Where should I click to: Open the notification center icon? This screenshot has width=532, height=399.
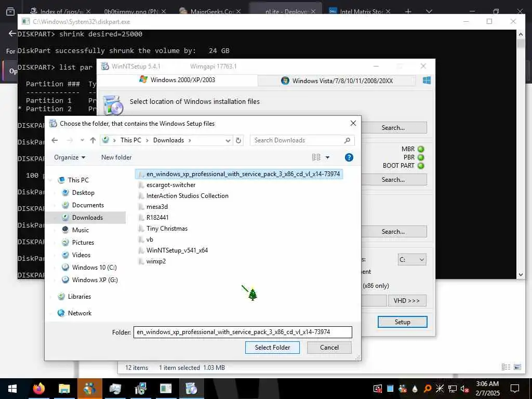[x=515, y=389]
